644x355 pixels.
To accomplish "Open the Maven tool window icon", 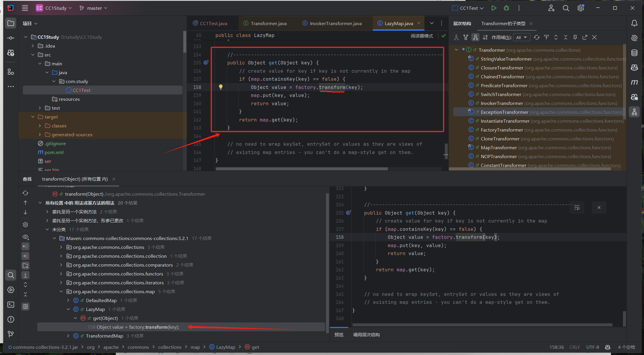I will pos(634,82).
